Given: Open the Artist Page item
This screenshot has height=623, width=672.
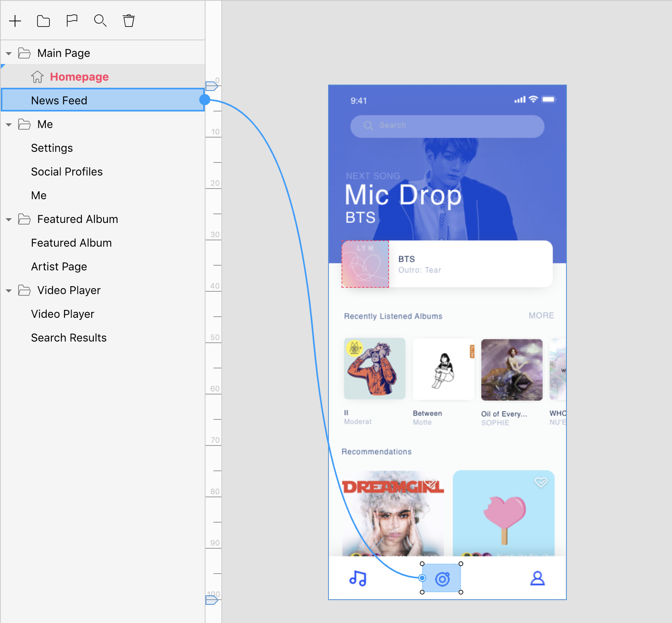Looking at the screenshot, I should point(103,266).
